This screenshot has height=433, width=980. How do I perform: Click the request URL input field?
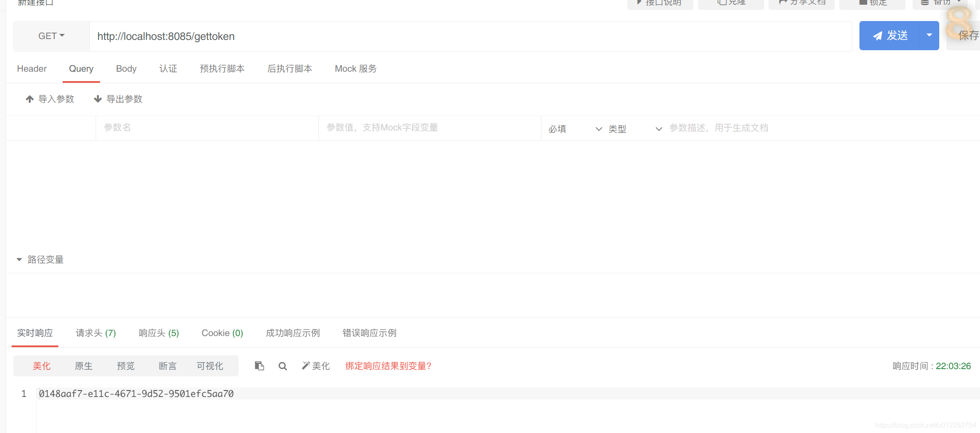pyautogui.click(x=300, y=36)
